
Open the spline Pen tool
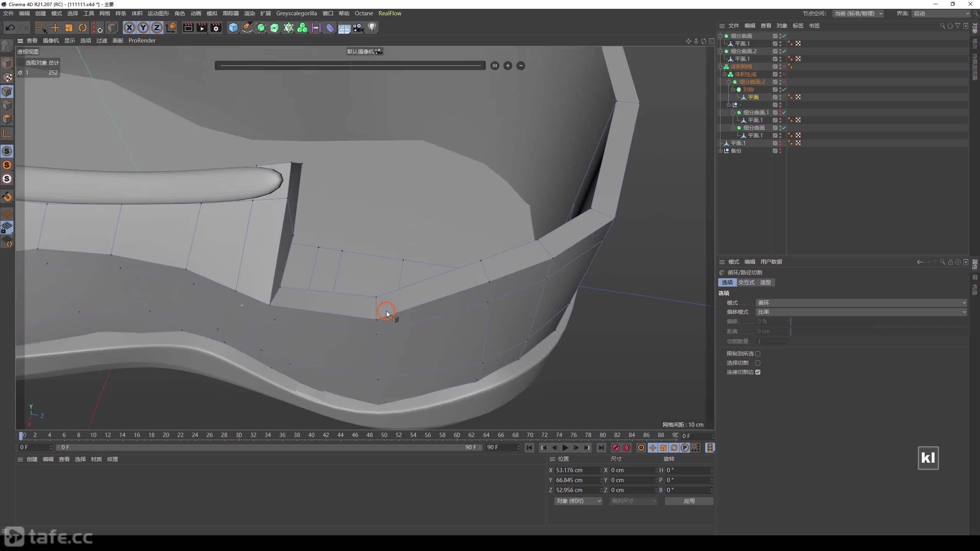[x=247, y=28]
